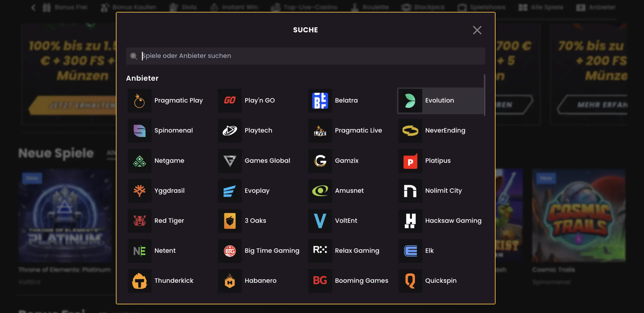Image resolution: width=644 pixels, height=313 pixels.
Task: Open the Blackjack category in the top navigation
Action: pyautogui.click(x=423, y=7)
